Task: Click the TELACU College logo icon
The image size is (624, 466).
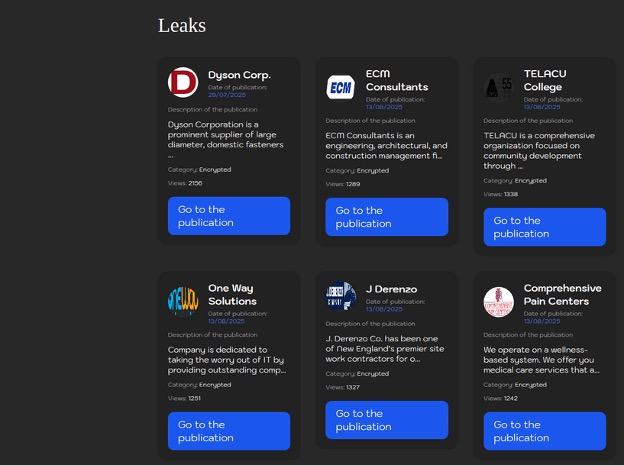Action: coord(498,87)
